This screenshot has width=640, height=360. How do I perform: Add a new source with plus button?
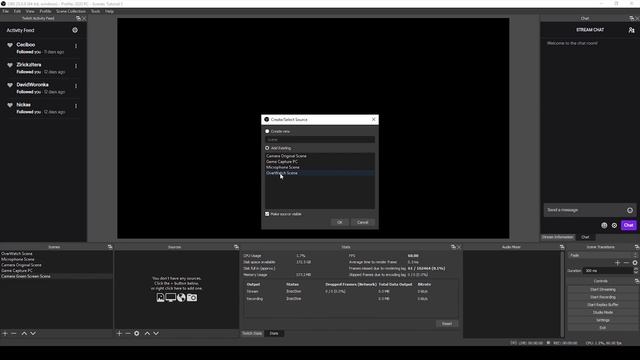click(x=119, y=333)
